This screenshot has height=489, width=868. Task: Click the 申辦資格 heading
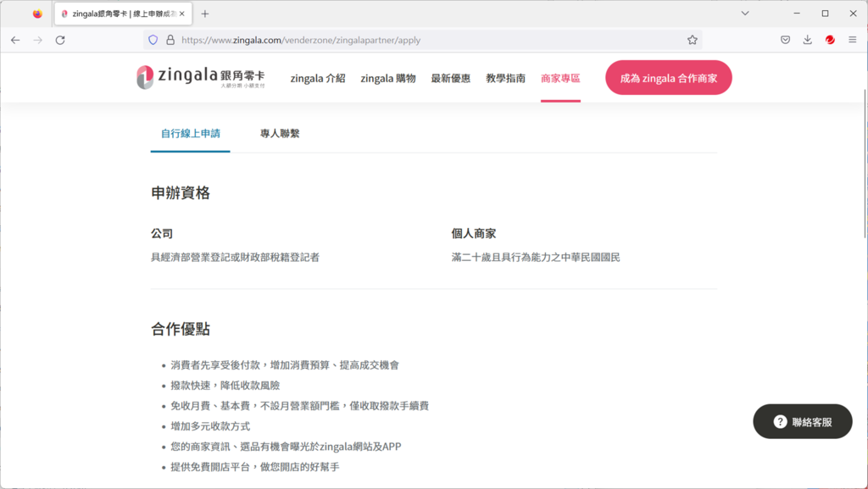[x=181, y=193]
